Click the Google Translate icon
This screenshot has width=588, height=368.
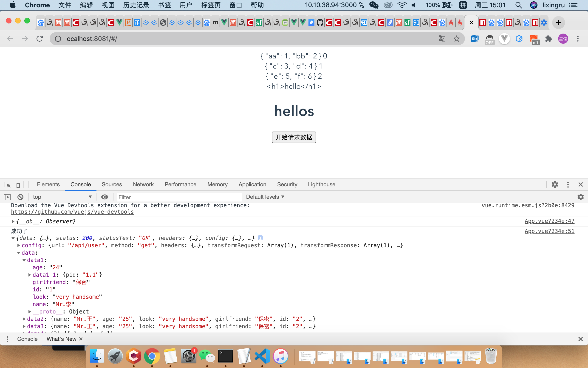(x=442, y=38)
